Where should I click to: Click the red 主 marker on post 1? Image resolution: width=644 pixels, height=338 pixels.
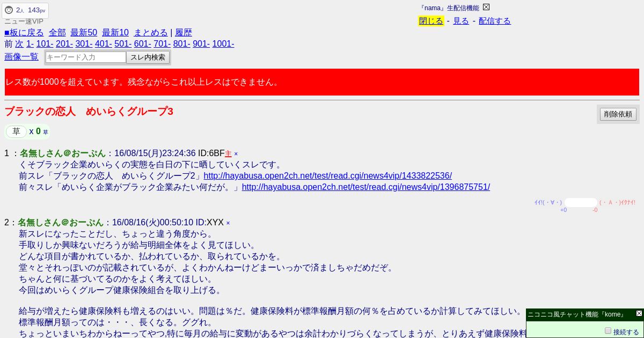(228, 154)
